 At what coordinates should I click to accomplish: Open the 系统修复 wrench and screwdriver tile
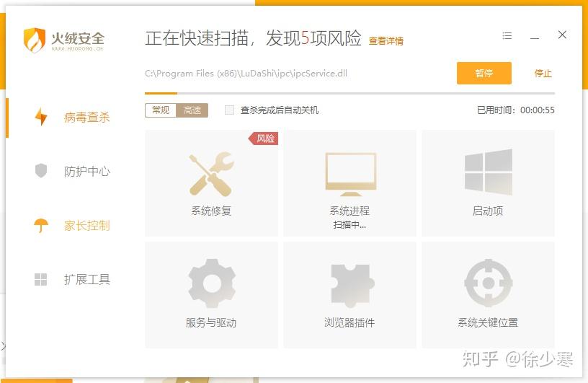(211, 183)
